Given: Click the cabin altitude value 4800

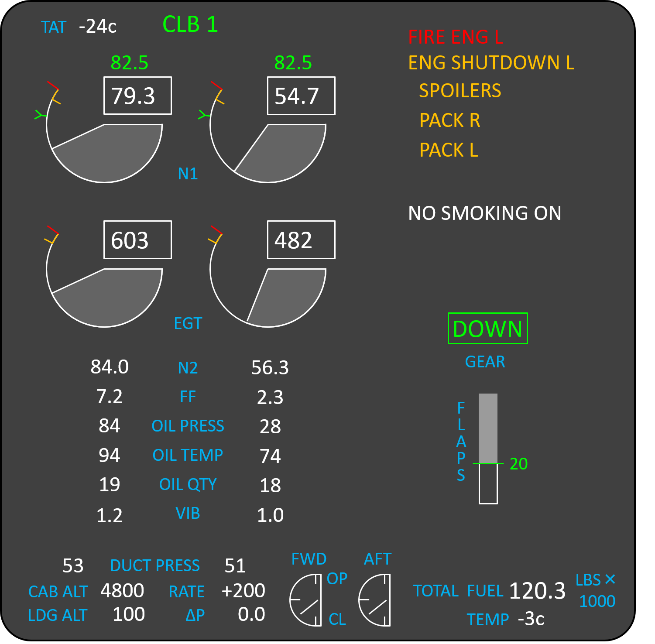Looking at the screenshot, I should [122, 591].
